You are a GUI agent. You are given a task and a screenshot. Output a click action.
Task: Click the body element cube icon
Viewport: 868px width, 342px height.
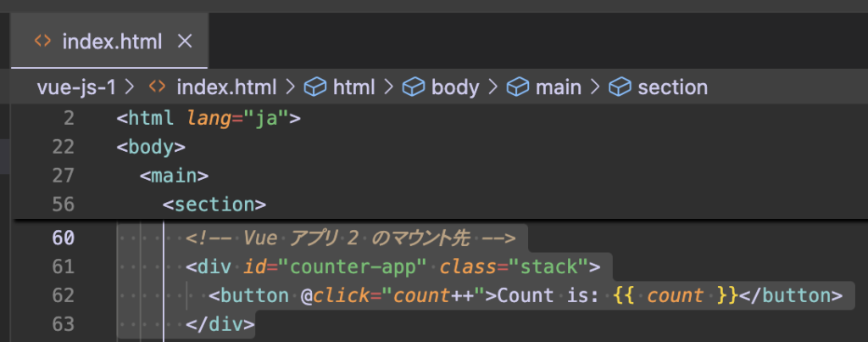pos(414,87)
